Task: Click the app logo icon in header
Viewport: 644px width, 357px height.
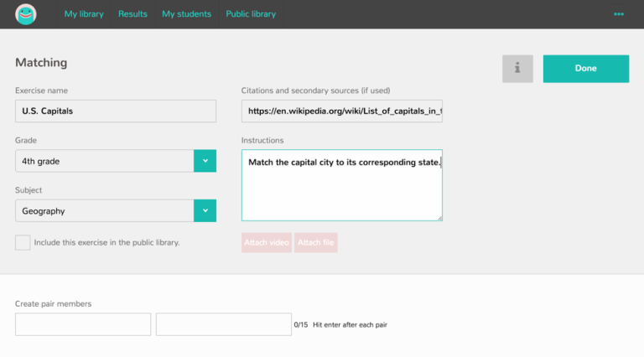Action: click(26, 14)
